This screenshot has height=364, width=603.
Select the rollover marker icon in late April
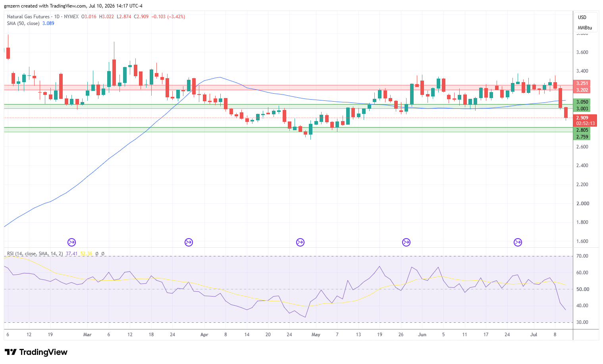(x=301, y=242)
